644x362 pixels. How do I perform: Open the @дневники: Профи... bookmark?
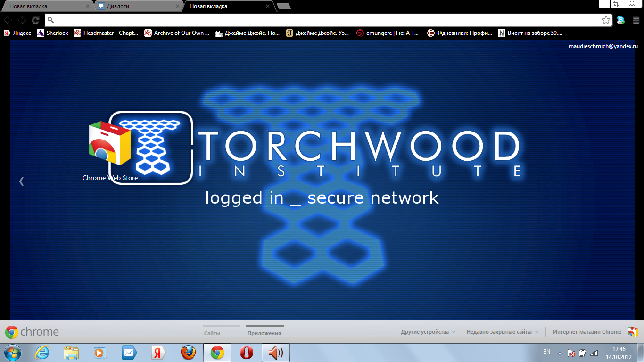(x=460, y=33)
